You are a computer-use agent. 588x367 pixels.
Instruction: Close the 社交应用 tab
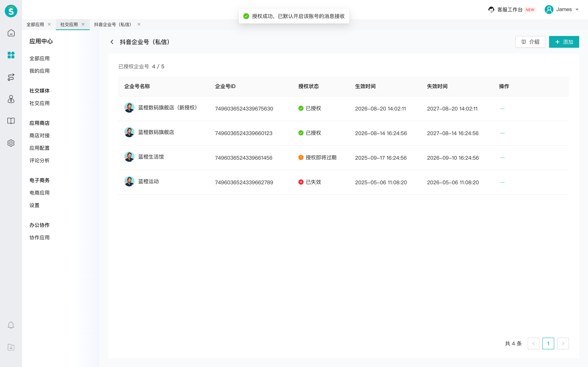pos(83,24)
